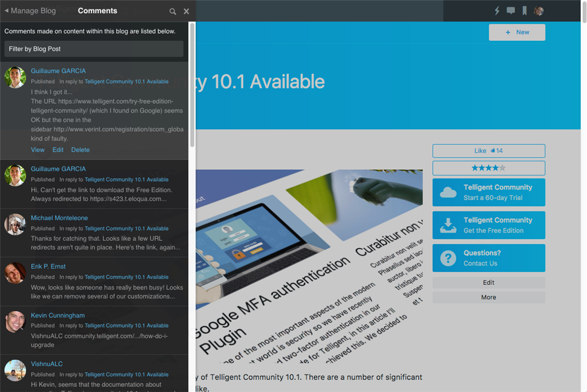Click the page's main vertical scrollbar
The width and height of the screenshot is (587, 392).
[x=584, y=11]
